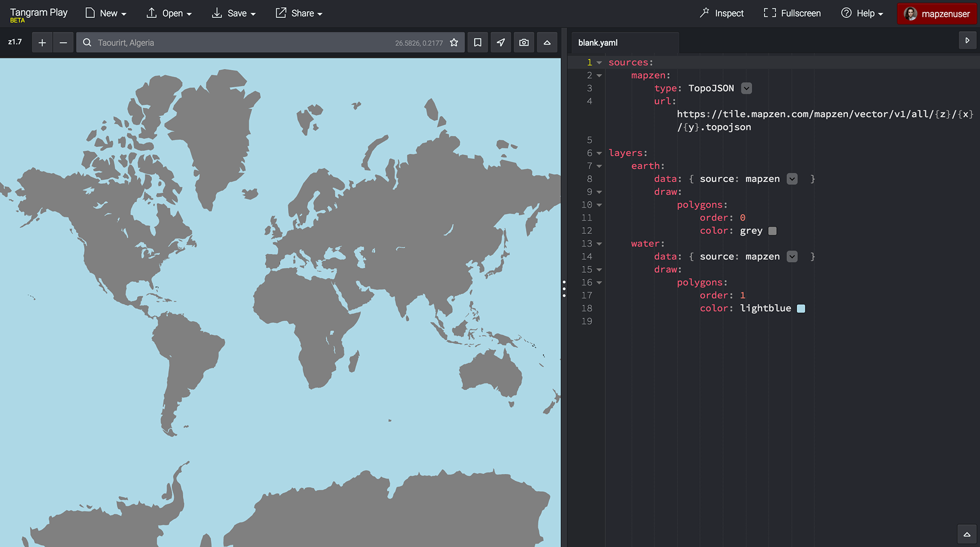This screenshot has height=547, width=980.
Task: Click the locate me arrow icon
Action: pyautogui.click(x=501, y=43)
